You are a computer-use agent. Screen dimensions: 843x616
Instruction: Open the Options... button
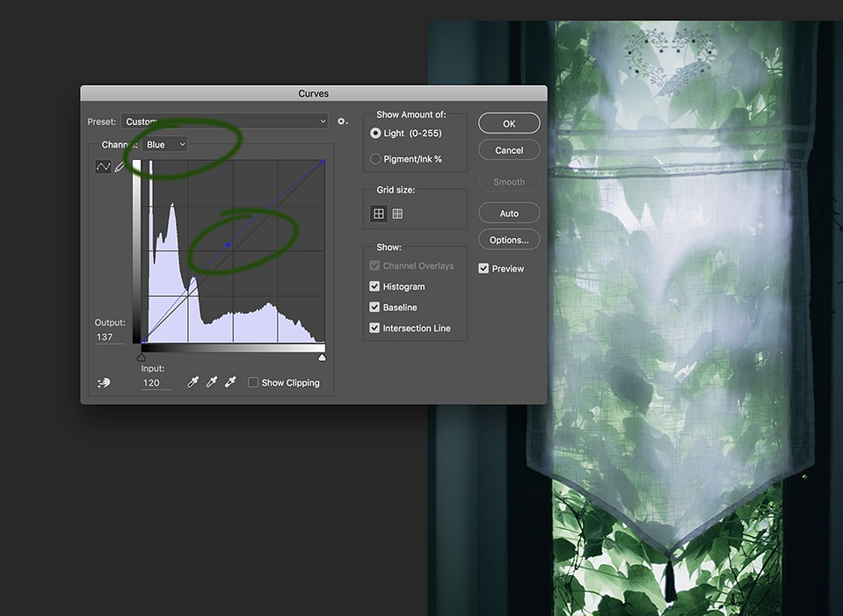(x=509, y=240)
